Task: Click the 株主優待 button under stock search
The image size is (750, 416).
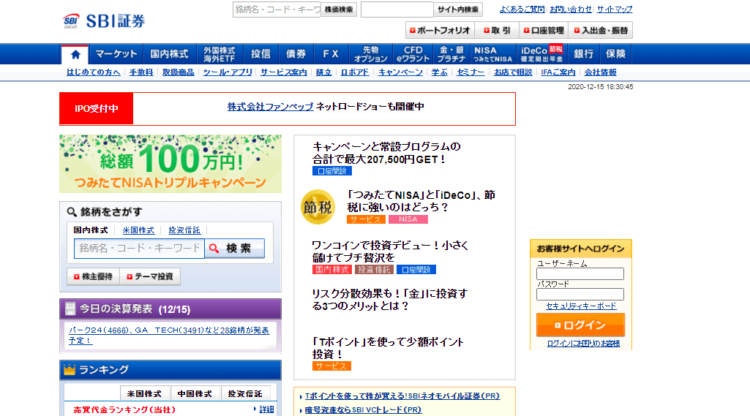Action: 94,276
